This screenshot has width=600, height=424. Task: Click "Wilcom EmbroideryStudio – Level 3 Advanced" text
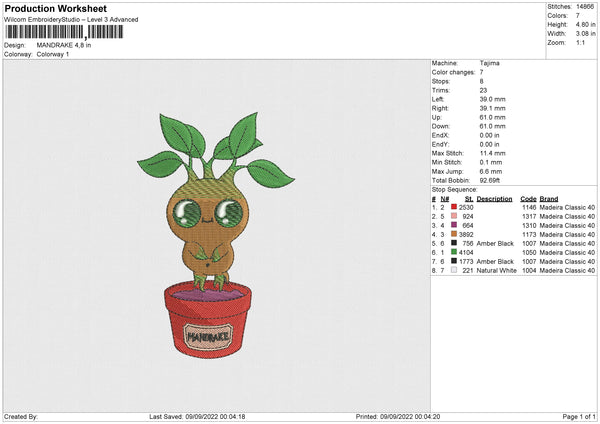[71, 20]
